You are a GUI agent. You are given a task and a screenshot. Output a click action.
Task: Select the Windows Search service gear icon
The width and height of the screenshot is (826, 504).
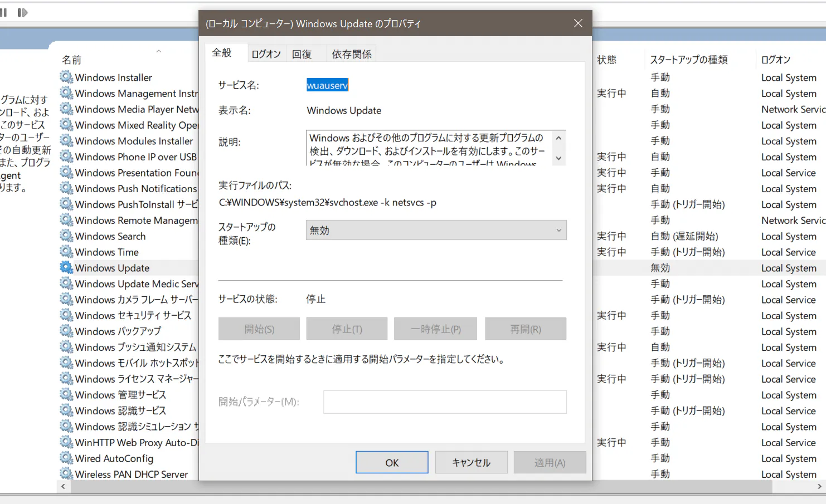pos(66,236)
